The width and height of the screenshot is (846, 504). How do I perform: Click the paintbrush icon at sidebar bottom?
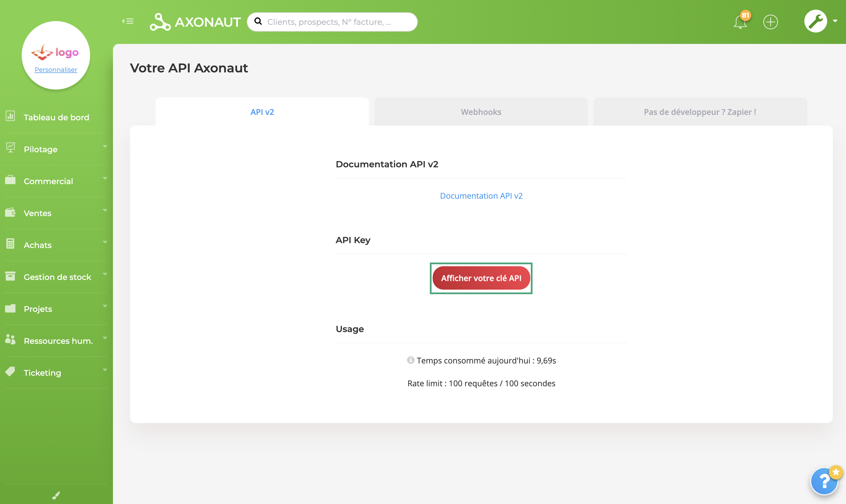click(x=56, y=495)
